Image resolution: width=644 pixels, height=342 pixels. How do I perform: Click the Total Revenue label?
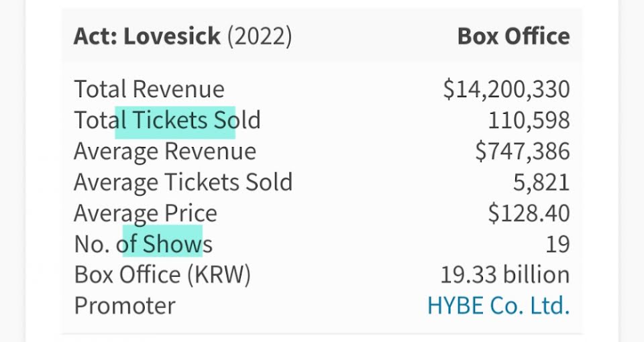(149, 89)
